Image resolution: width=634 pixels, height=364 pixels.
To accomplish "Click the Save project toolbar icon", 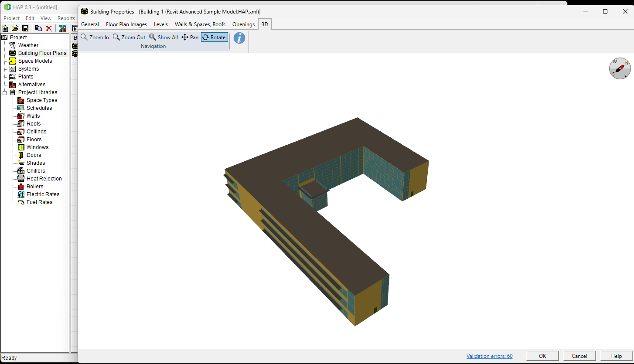I will (x=25, y=28).
